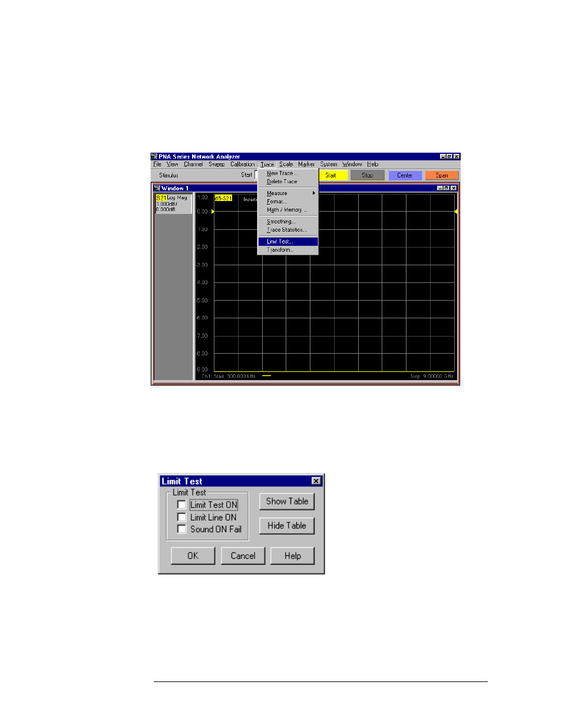The width and height of the screenshot is (562, 728).
Task: Open the System menu
Action: click(x=329, y=164)
